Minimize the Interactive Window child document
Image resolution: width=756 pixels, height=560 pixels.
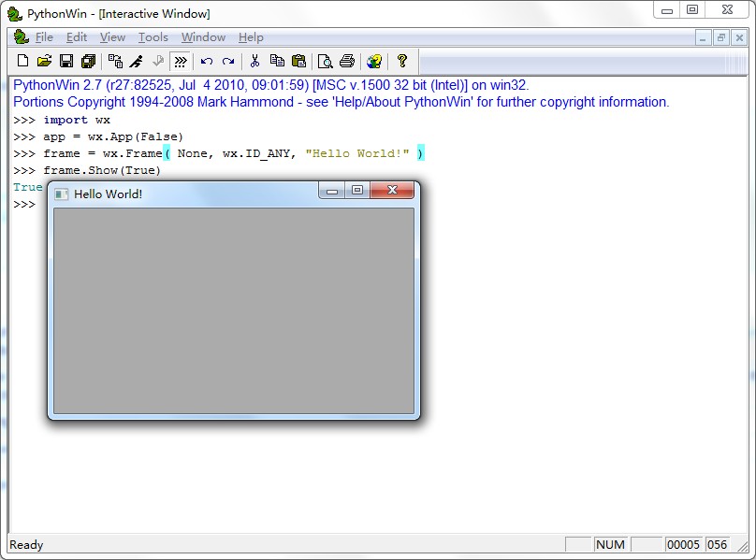[x=703, y=37]
